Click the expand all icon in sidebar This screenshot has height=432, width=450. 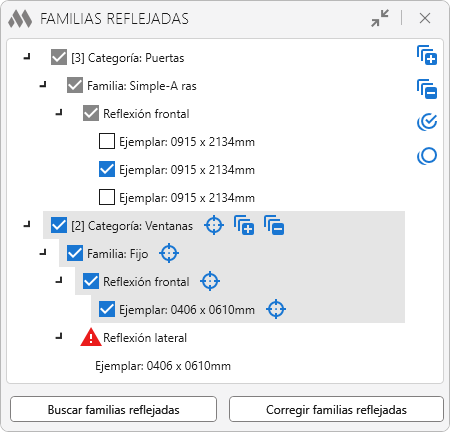tap(427, 55)
